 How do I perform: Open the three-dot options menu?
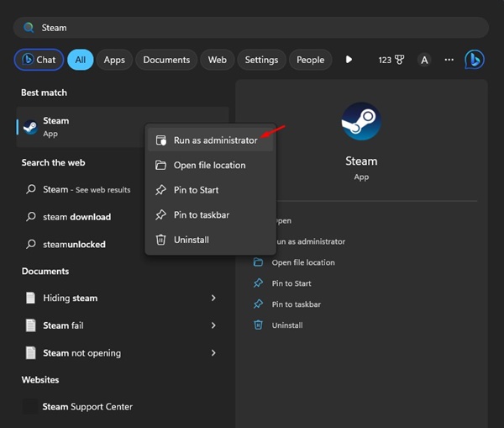pyautogui.click(x=449, y=60)
